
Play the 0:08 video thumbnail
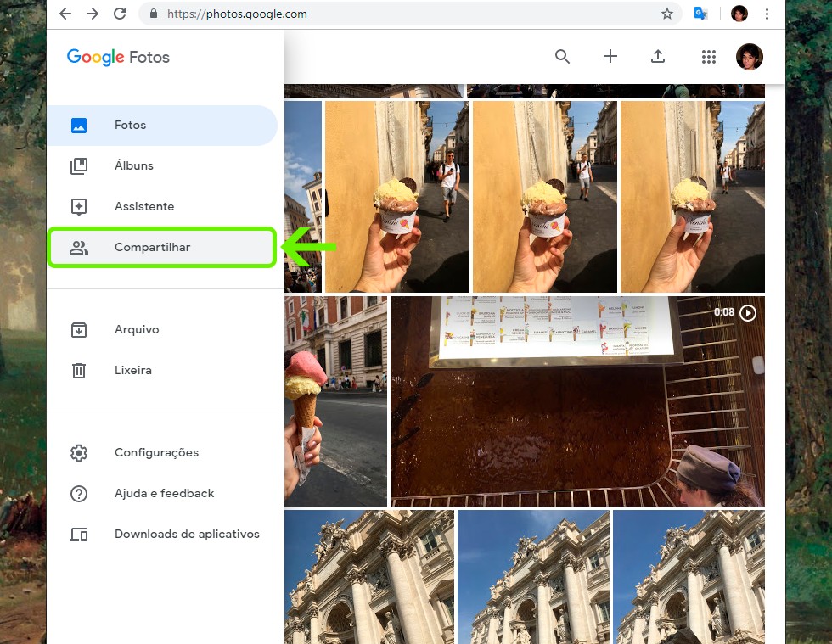(x=577, y=401)
